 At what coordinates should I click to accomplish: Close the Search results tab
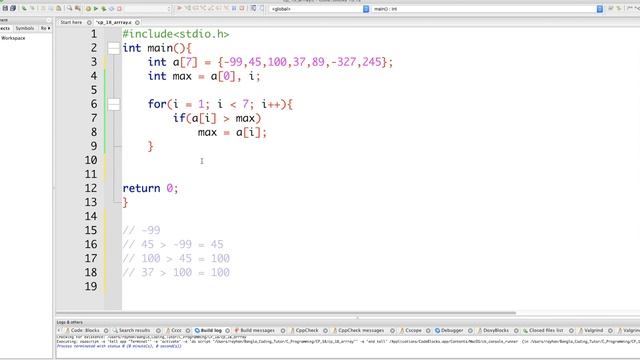(x=158, y=331)
